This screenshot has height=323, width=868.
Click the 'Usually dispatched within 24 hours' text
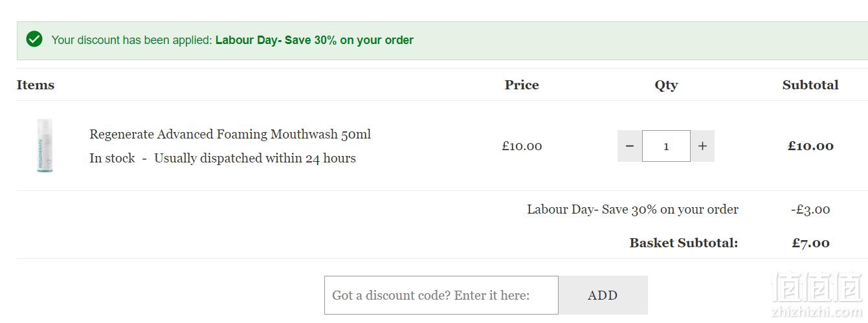tap(255, 159)
